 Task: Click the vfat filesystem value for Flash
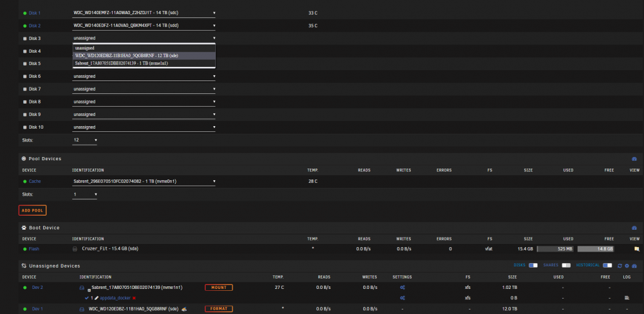tap(488, 249)
